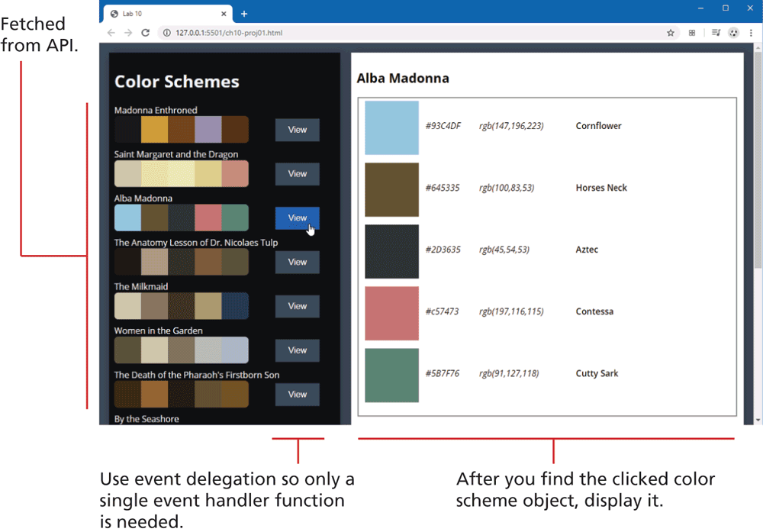View the Saint Margaret and the Dragon scheme
The image size is (763, 532).
(297, 174)
